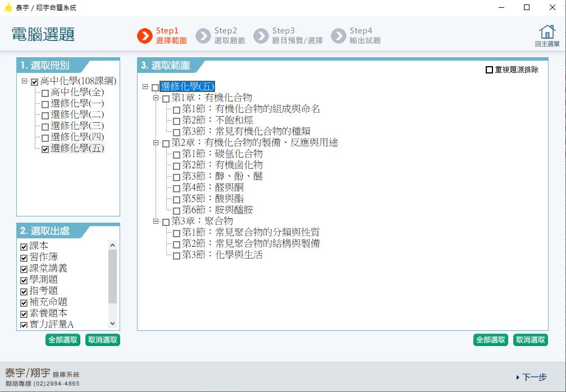This screenshot has height=392, width=566.
Task: Click the source list scrollbar up arrow
Action: pos(113,245)
